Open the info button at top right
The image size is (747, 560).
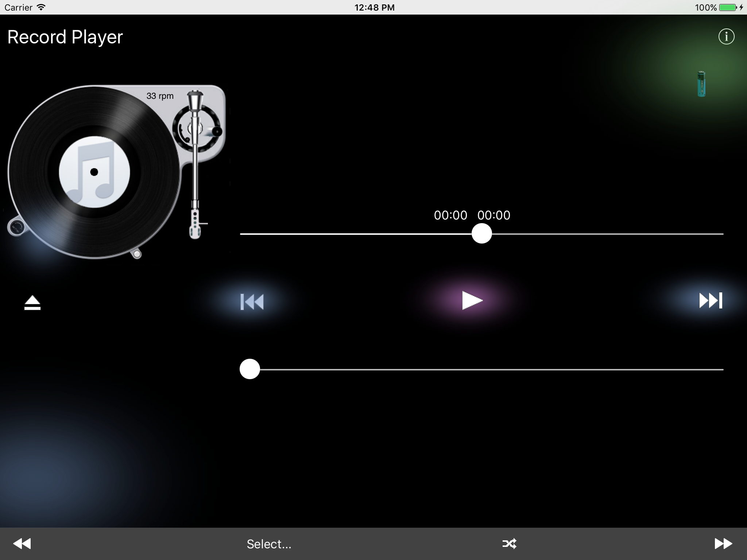coord(726,37)
